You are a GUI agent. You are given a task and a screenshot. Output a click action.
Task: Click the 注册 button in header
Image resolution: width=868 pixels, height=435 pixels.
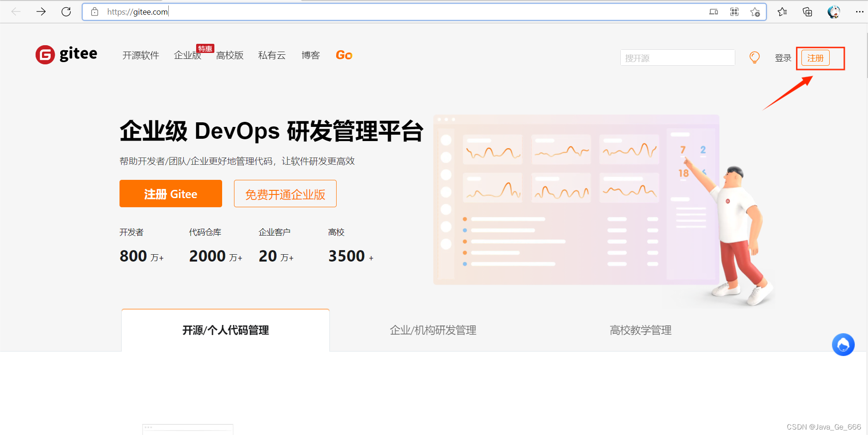coord(816,58)
